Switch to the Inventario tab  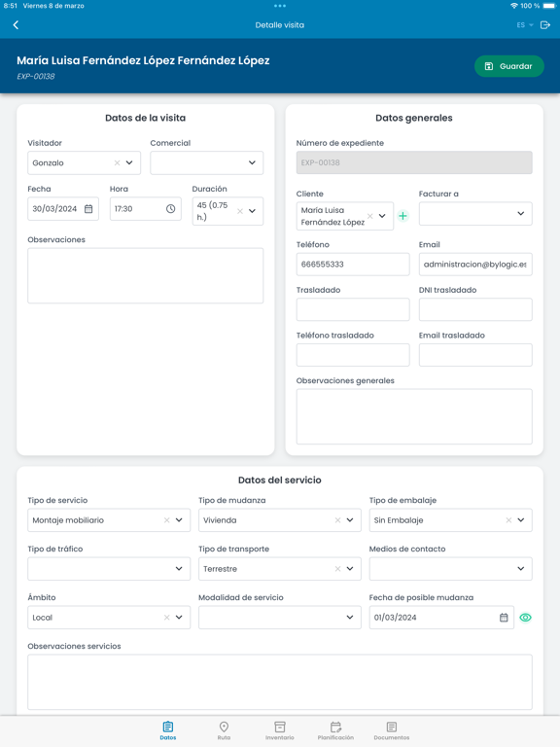(x=280, y=730)
